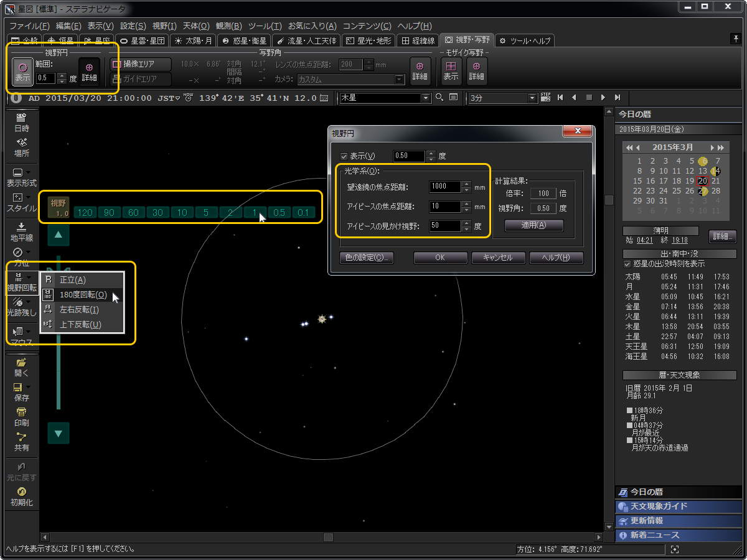This screenshot has width=747, height=560.
Task: Switch to the 太陽・月 tab
Action: coord(194,41)
